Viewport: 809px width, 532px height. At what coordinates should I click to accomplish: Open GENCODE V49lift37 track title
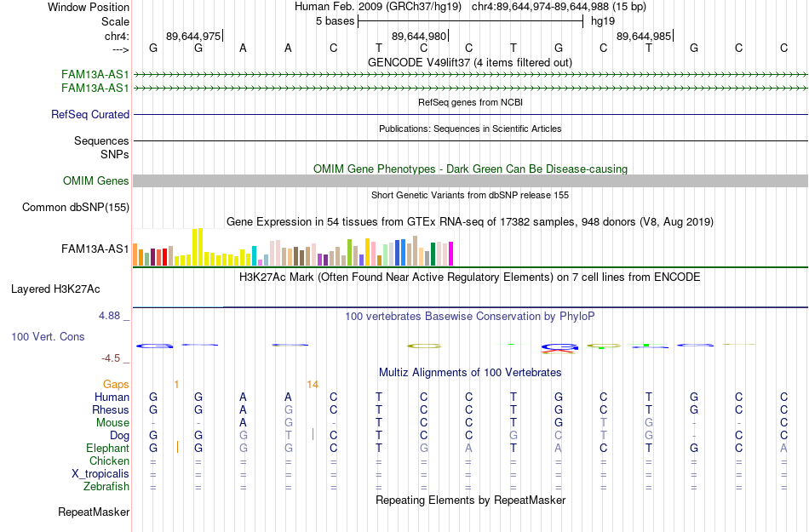click(470, 63)
